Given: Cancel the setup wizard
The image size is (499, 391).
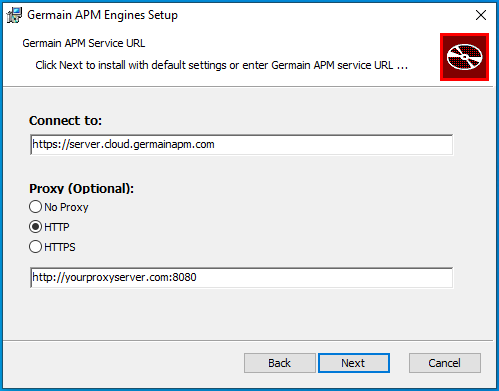Looking at the screenshot, I should coord(445,363).
